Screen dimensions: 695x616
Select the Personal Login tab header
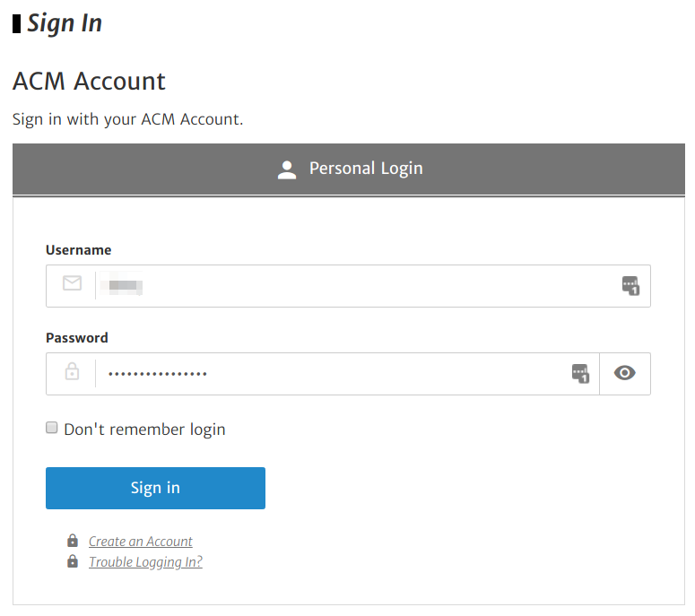348,169
